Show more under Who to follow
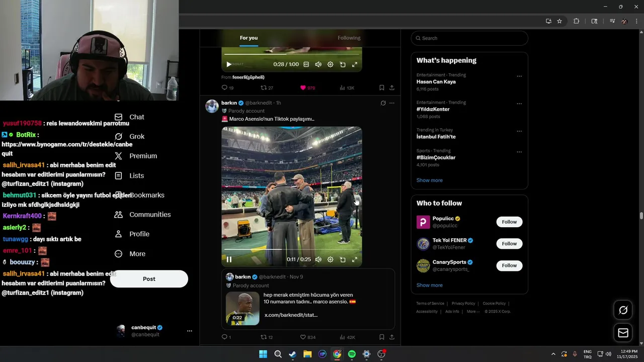Screen dimensions: 644x362 [x=429, y=285]
